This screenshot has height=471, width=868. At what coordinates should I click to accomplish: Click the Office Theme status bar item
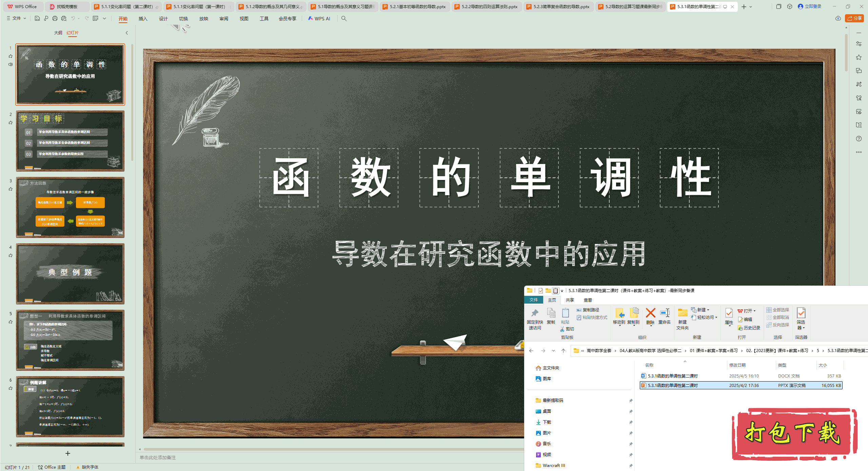[x=52, y=467]
